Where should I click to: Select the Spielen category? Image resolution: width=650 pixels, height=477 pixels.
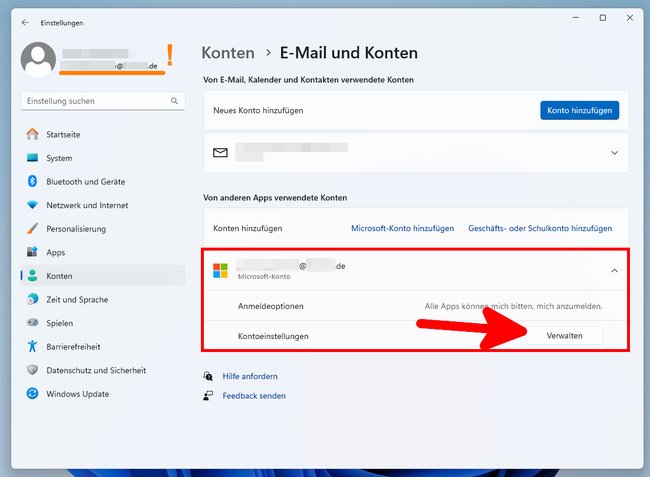pyautogui.click(x=103, y=323)
